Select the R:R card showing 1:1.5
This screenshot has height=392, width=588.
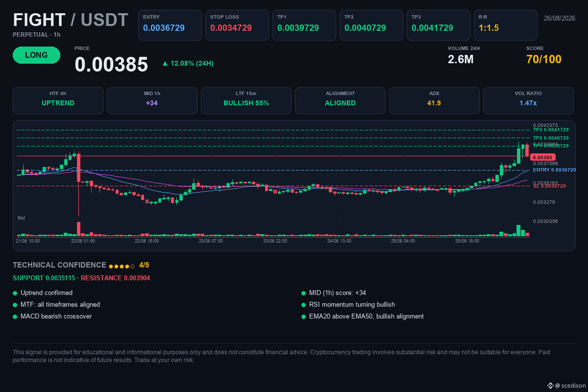[x=505, y=25]
